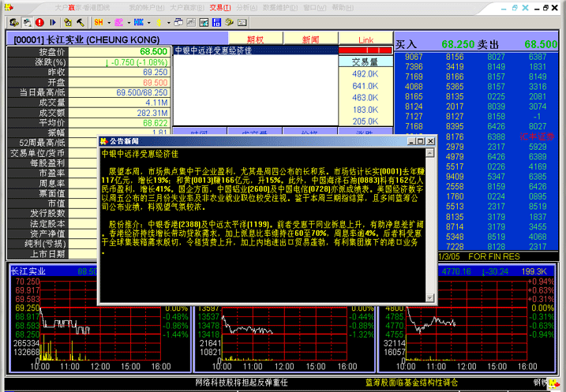Click the red progress bar under Link

[x=365, y=50]
